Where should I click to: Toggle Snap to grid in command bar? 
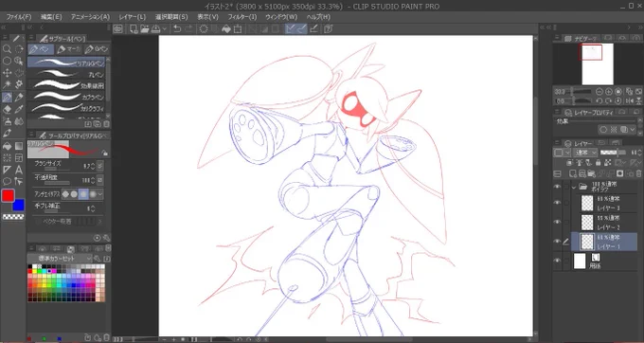point(314,28)
